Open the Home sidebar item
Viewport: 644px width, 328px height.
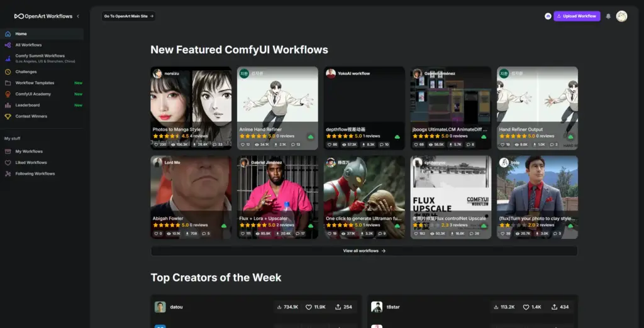[x=42, y=34]
